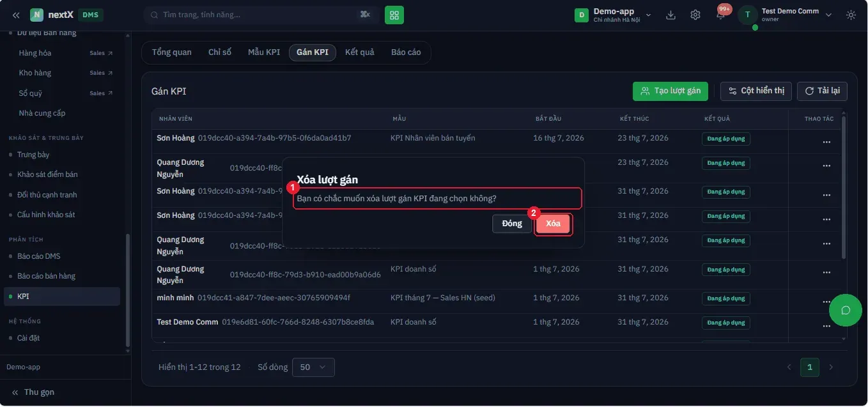Image resolution: width=868 pixels, height=407 pixels.
Task: Go to the next page arrow
Action: [831, 367]
